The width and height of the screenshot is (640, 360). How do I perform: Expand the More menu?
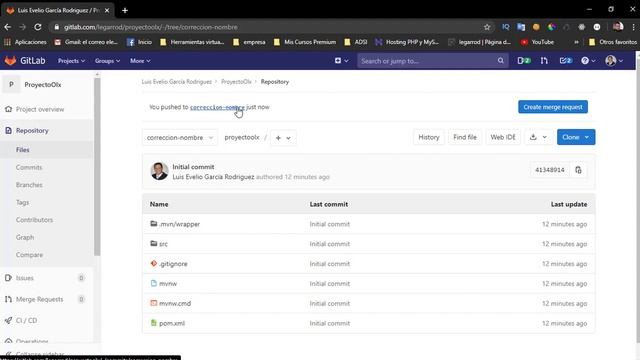click(140, 60)
